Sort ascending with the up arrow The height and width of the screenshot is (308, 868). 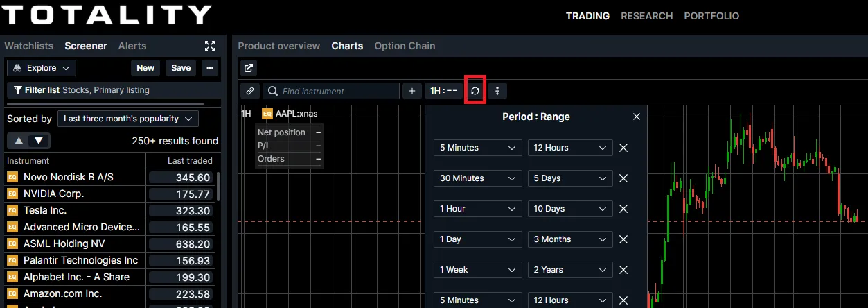click(19, 141)
